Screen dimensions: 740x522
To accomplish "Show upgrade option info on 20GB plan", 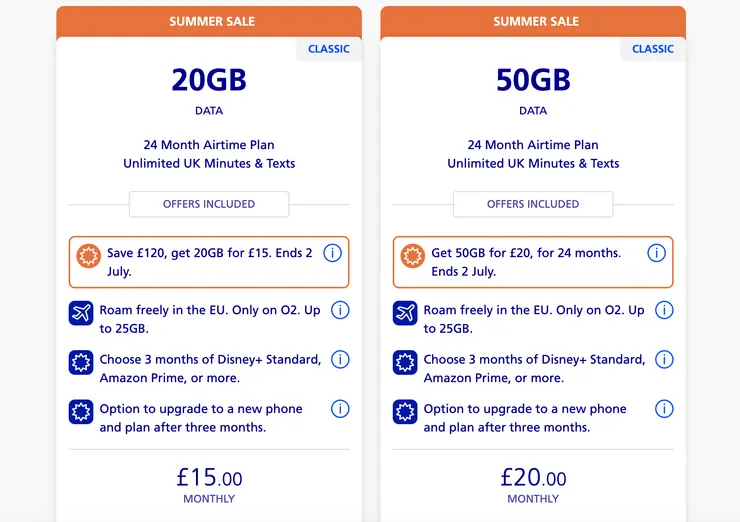I will (x=340, y=409).
